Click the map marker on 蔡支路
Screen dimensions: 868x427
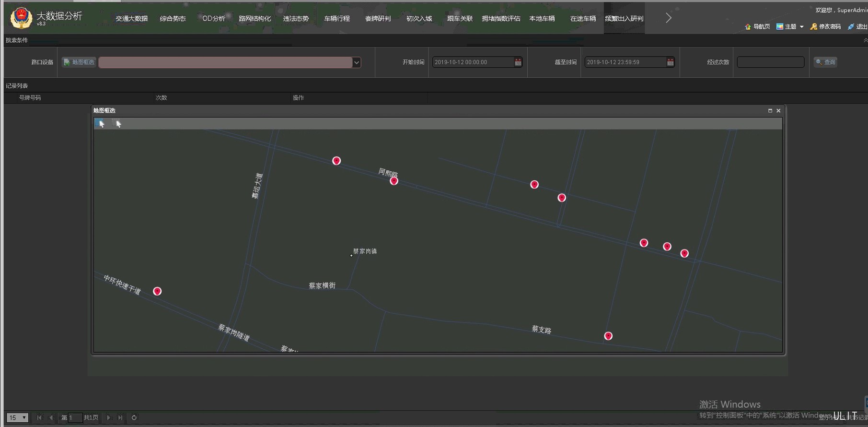pyautogui.click(x=608, y=336)
